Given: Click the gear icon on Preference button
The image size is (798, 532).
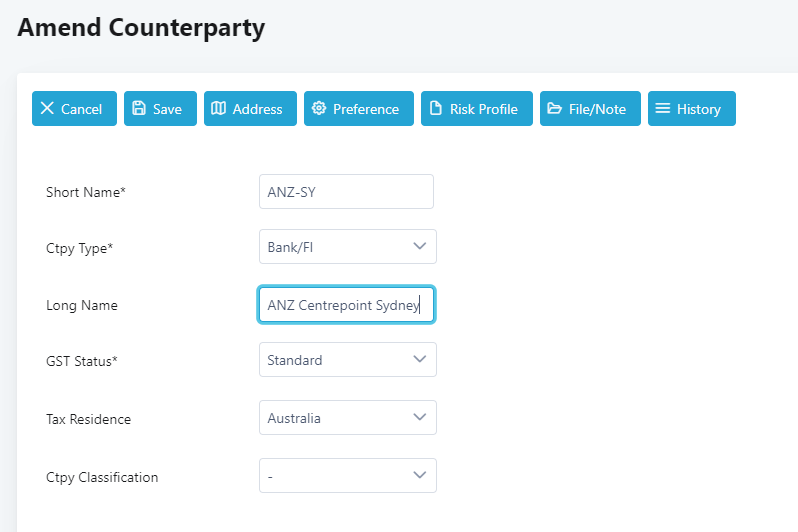Looking at the screenshot, I should (x=319, y=108).
